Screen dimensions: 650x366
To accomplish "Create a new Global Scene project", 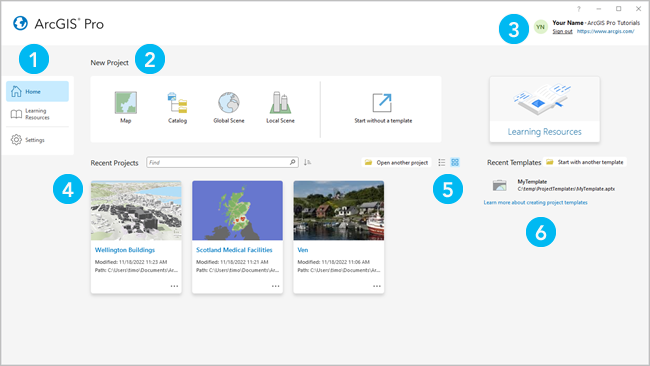I will click(229, 107).
